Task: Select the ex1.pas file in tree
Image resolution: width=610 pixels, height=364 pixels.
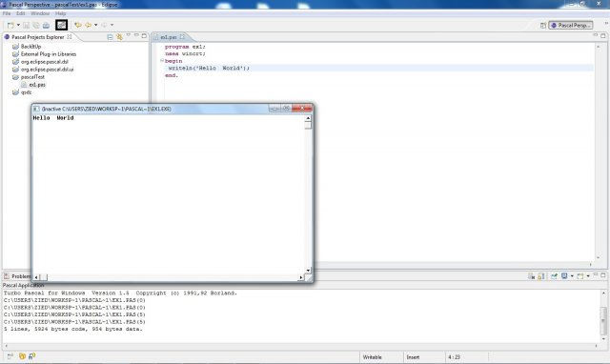Action: [37, 85]
